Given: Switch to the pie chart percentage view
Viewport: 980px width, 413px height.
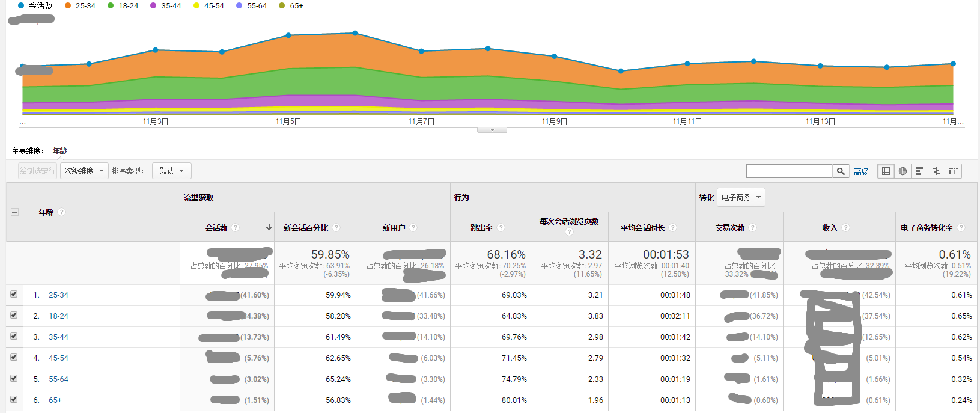Looking at the screenshot, I should click(902, 171).
